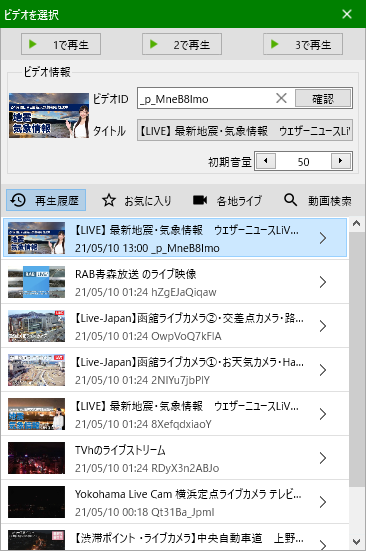Click the initial volume value 50
Screen dimensions: 366x551
pos(303,162)
